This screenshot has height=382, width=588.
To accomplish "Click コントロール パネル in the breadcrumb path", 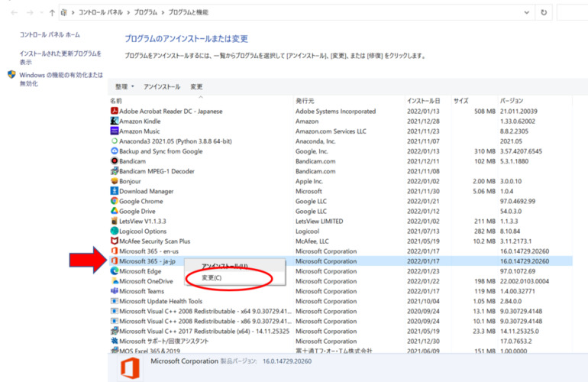I will click(101, 12).
